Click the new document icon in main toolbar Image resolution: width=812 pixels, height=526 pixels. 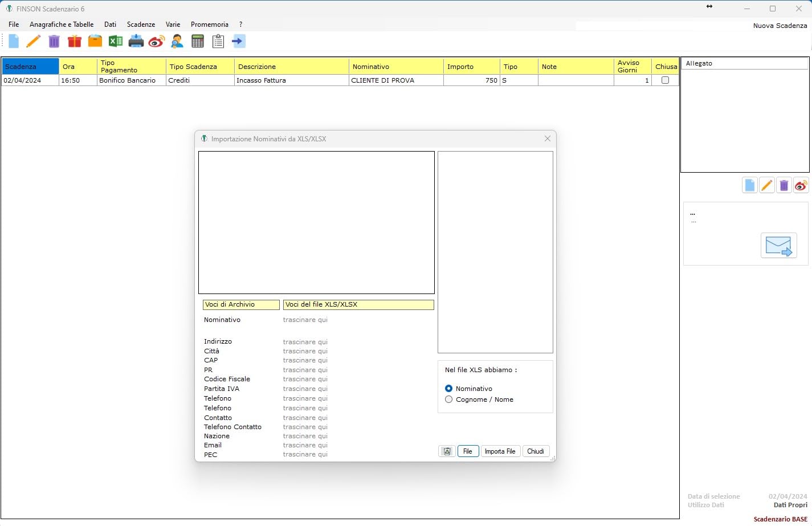14,41
